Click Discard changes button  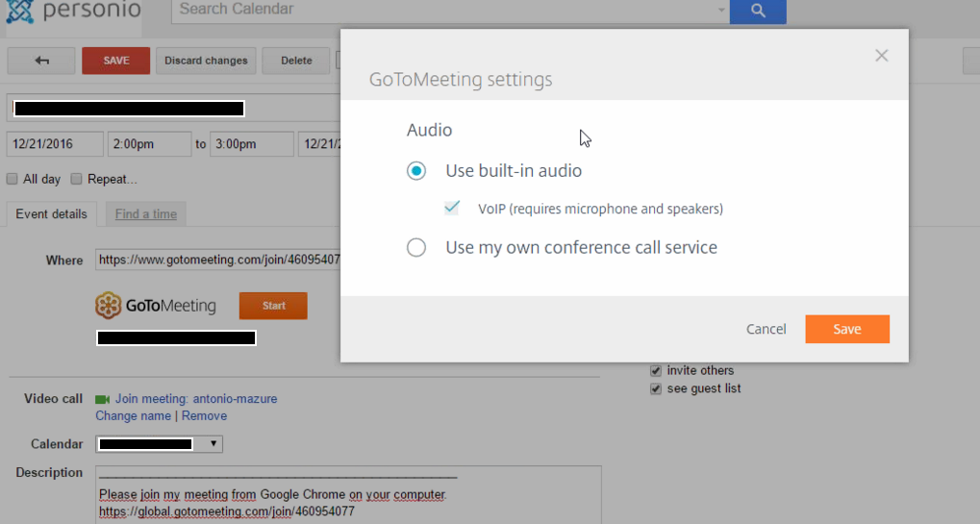point(206,61)
